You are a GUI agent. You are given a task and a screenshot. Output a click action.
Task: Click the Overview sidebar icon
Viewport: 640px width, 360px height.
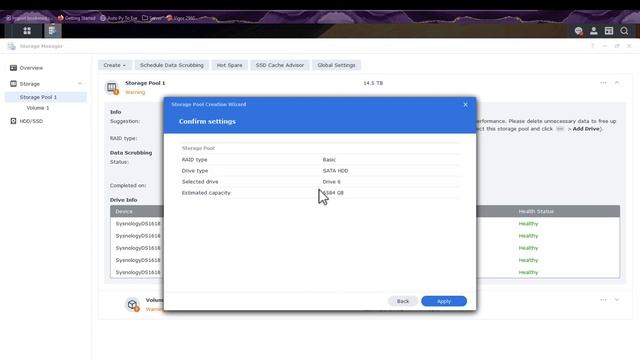(13, 68)
